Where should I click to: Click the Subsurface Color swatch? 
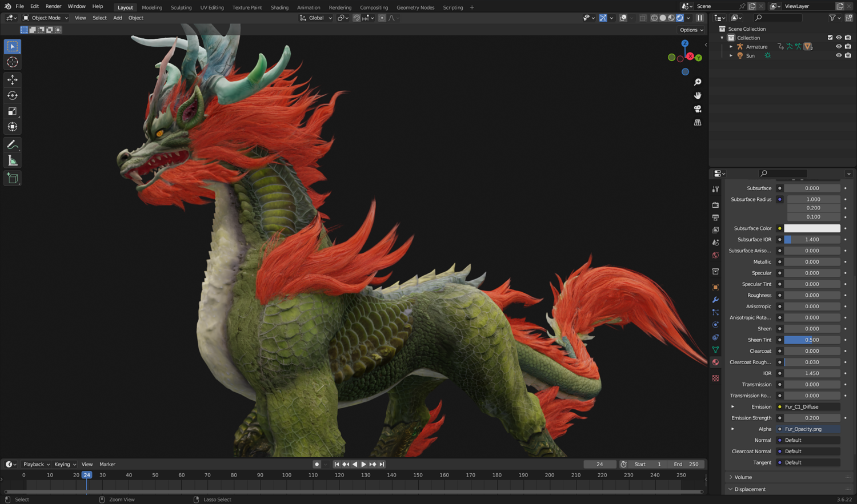click(x=812, y=228)
